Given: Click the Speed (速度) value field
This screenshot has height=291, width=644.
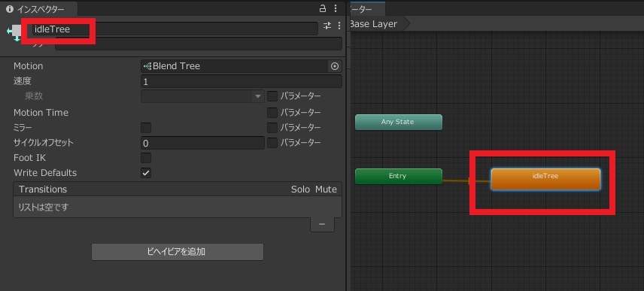Looking at the screenshot, I should click(241, 81).
